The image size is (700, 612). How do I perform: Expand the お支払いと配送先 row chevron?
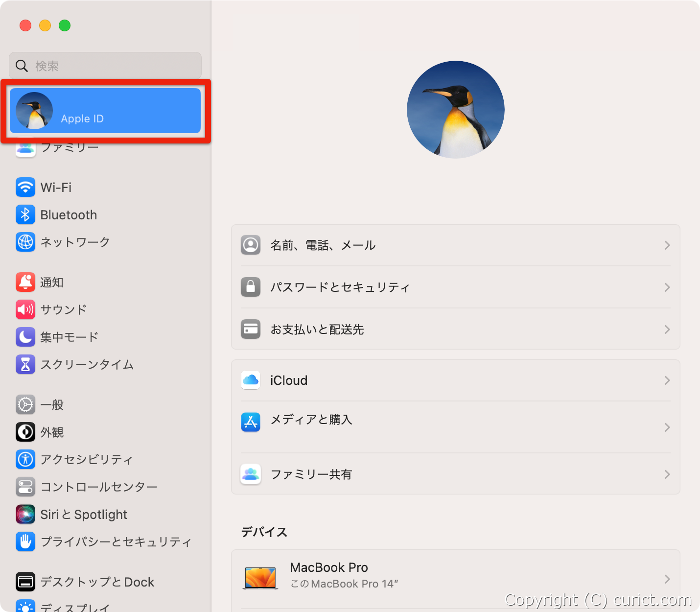tap(667, 330)
